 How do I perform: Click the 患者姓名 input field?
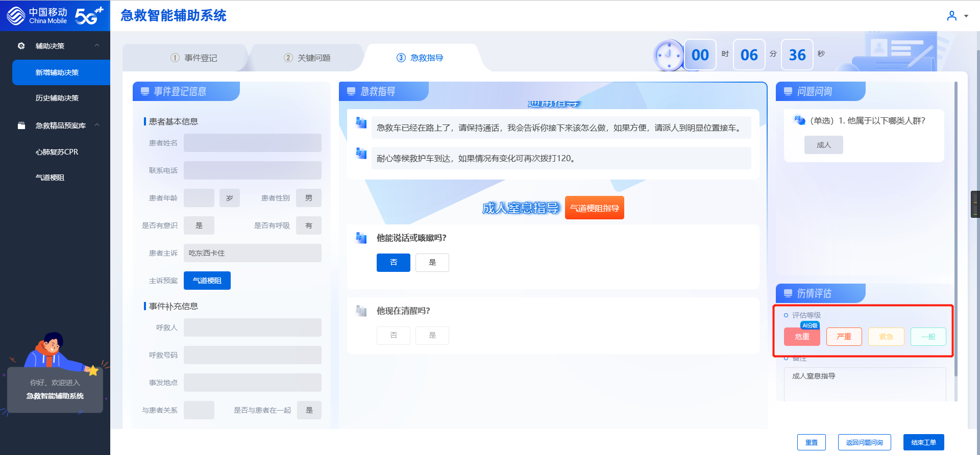point(253,143)
